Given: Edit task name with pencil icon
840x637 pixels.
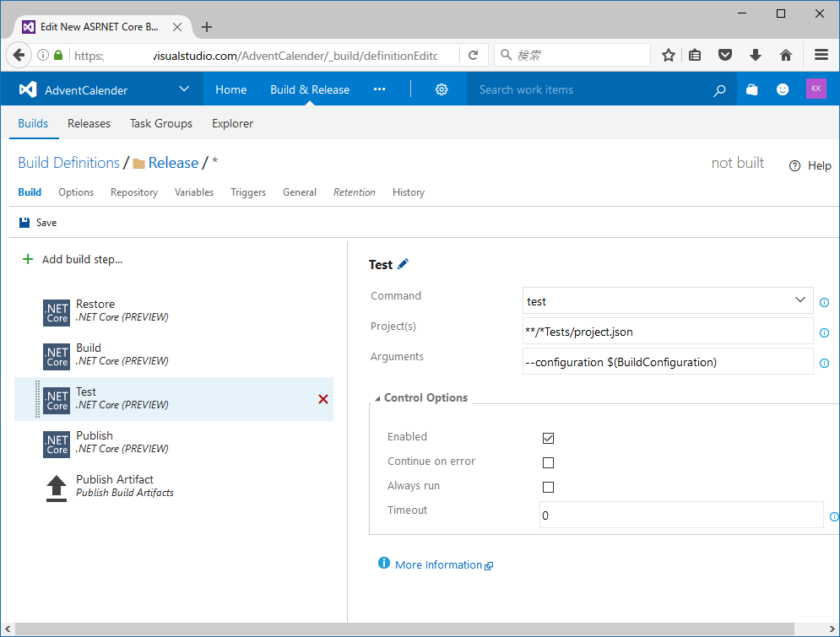Looking at the screenshot, I should (404, 264).
